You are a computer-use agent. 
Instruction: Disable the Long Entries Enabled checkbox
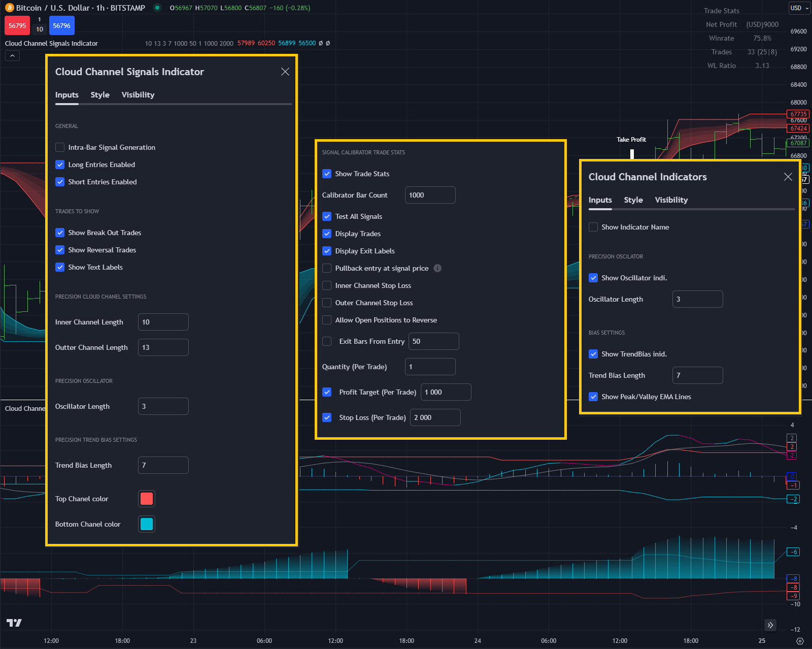click(x=60, y=165)
